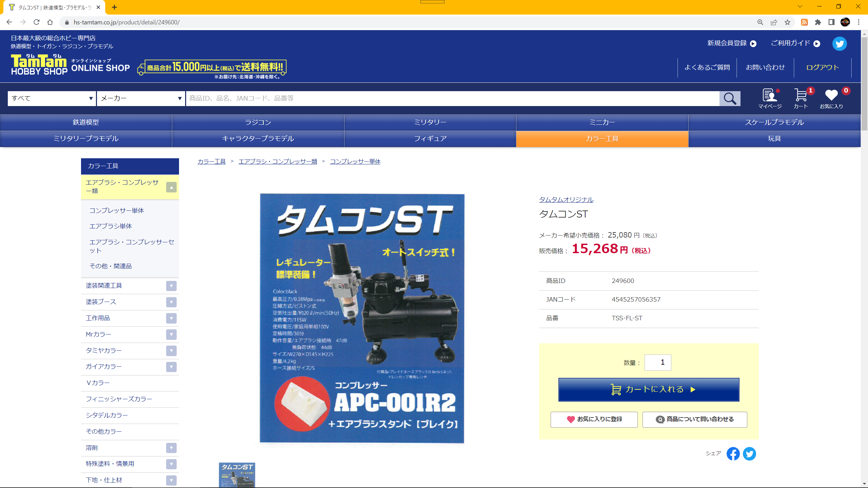
Task: Open スケールプラモデル navigation tab
Action: tap(774, 122)
